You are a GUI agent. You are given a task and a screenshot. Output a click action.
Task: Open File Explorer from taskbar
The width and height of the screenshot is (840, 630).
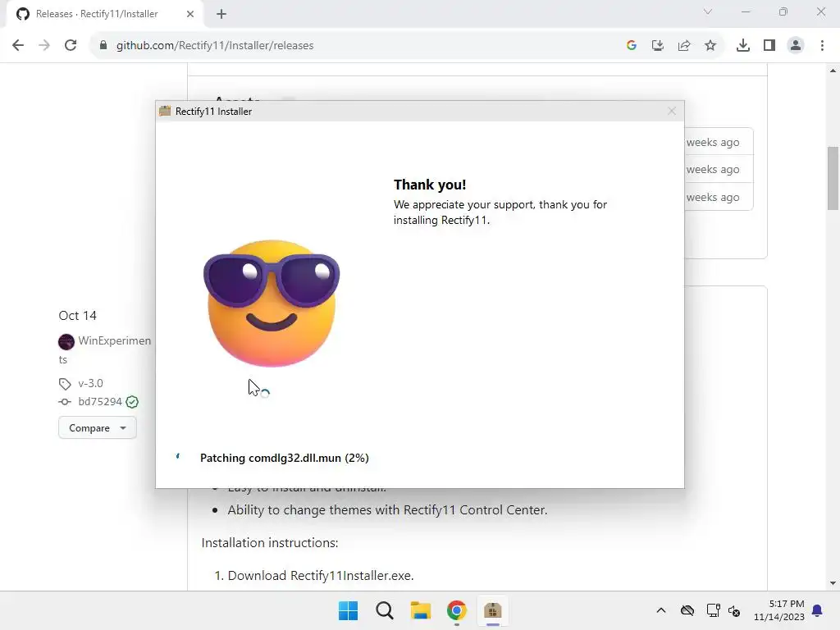click(x=421, y=610)
